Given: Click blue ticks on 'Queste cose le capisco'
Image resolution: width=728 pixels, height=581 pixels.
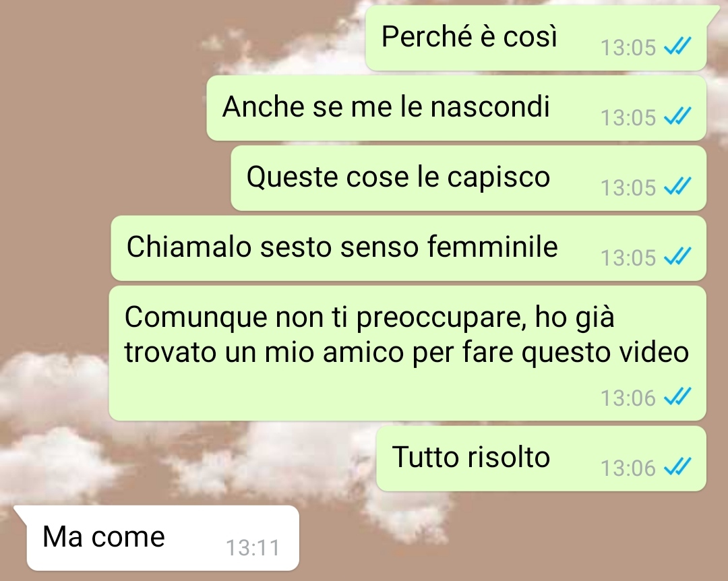Looking at the screenshot, I should click(x=677, y=186).
